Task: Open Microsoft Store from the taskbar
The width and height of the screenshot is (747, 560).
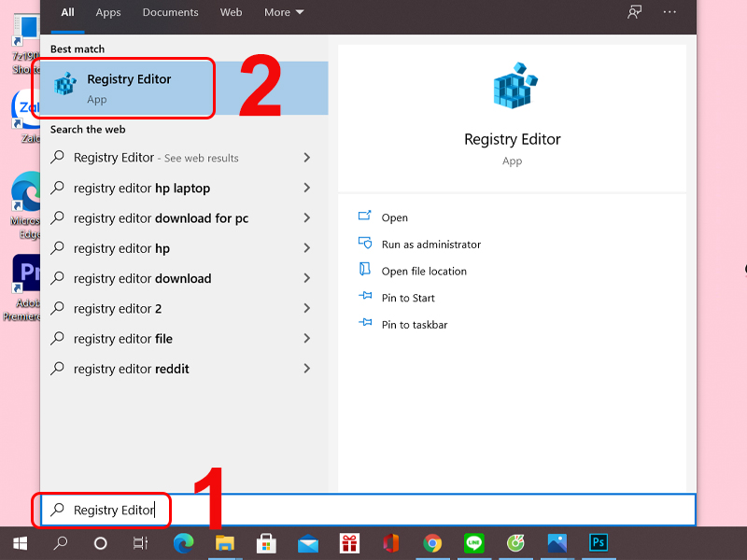Action: click(266, 542)
